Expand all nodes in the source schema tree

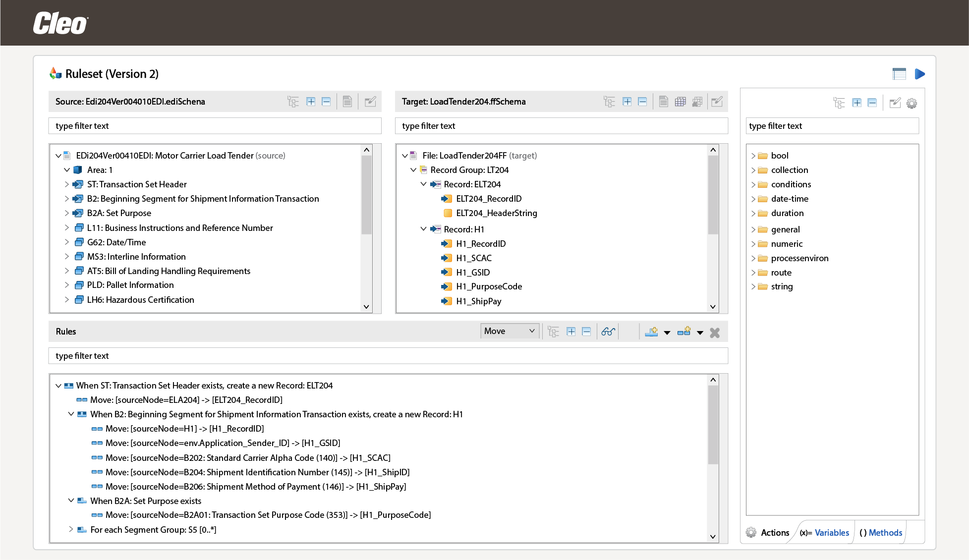tap(311, 101)
